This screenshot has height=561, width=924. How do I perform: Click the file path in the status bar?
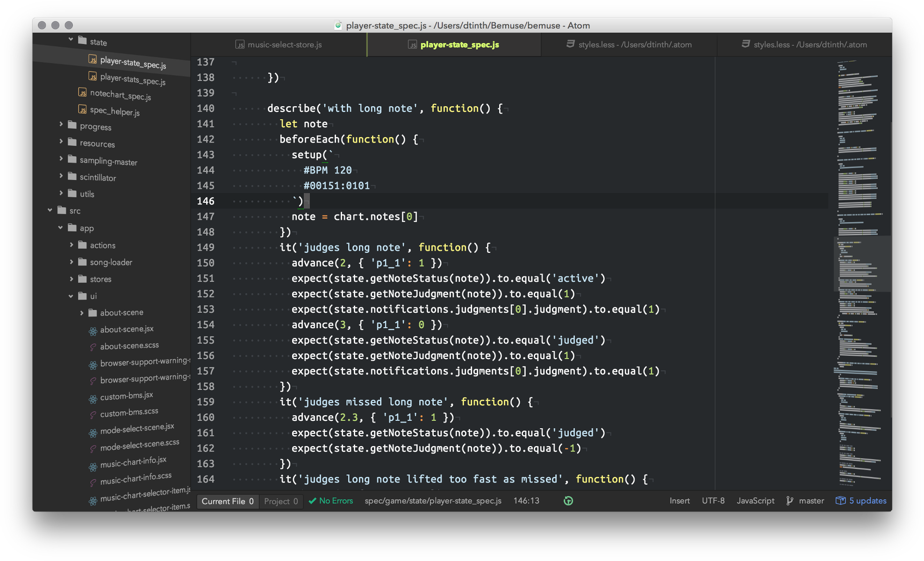tap(433, 501)
